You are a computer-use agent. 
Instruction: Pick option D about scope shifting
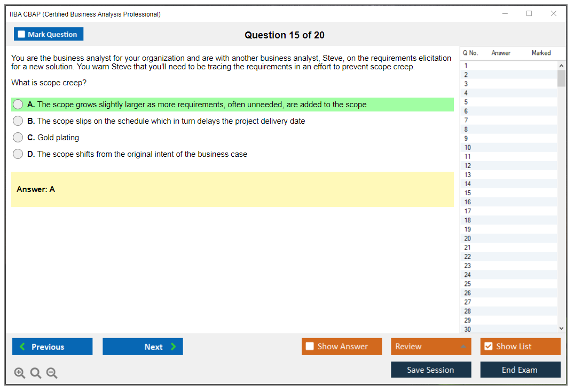18,154
